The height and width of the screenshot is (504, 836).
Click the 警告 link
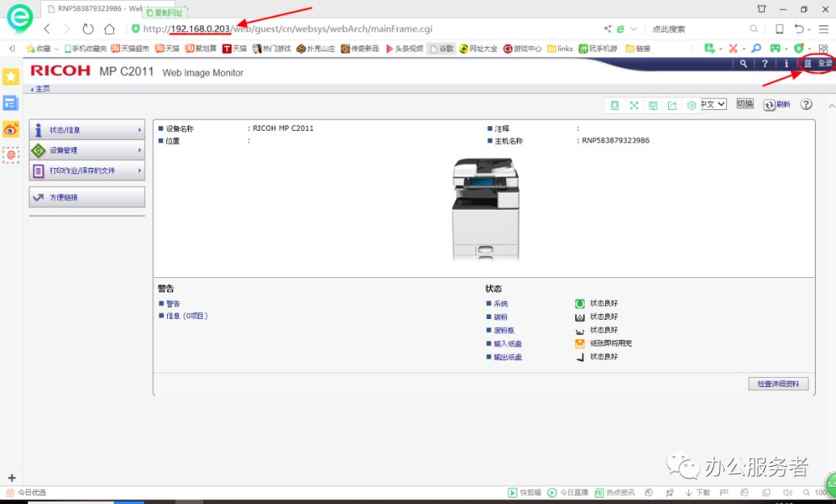click(173, 304)
